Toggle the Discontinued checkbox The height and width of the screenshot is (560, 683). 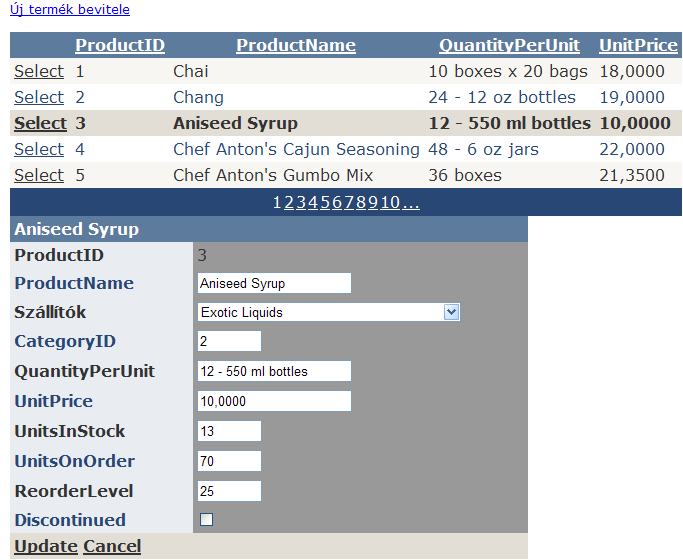tap(206, 520)
